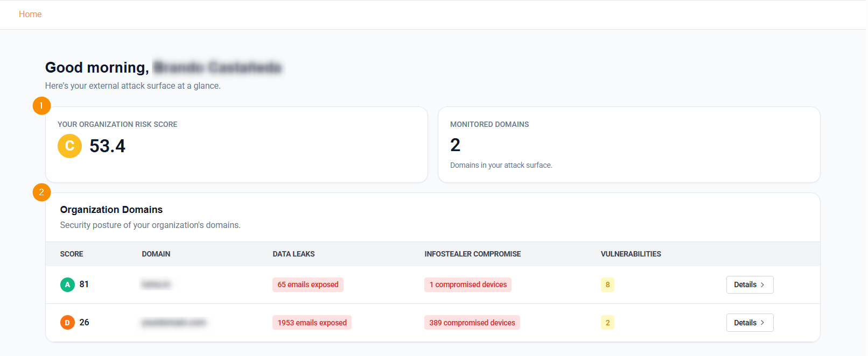This screenshot has width=868, height=356.
Task: Click the DOMAIN column header
Action: click(156, 254)
